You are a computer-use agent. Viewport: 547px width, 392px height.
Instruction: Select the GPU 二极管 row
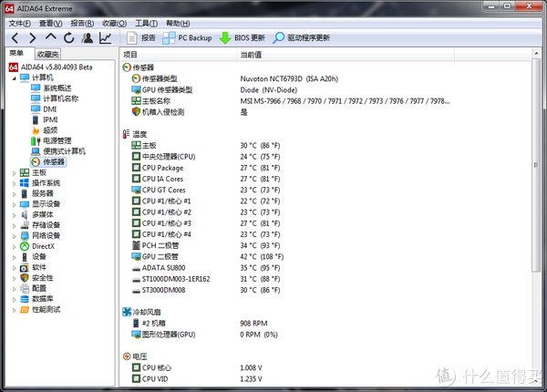[325, 257]
